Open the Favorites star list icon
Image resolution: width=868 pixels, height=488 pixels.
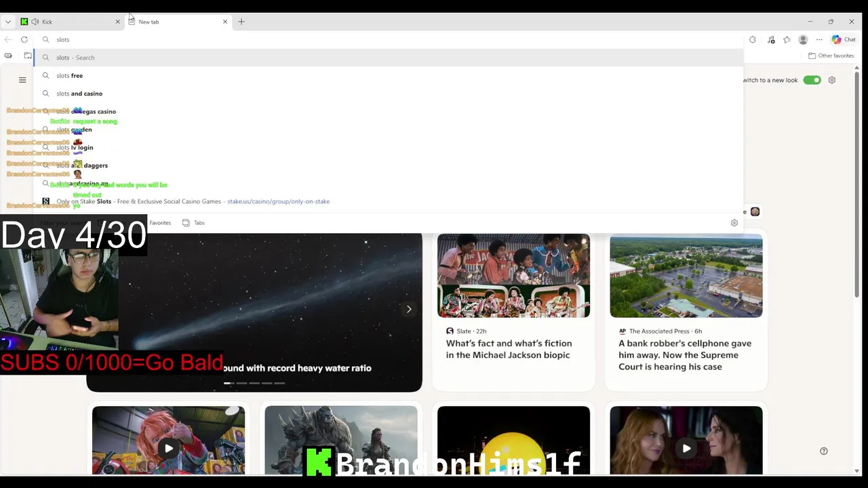[x=787, y=39]
